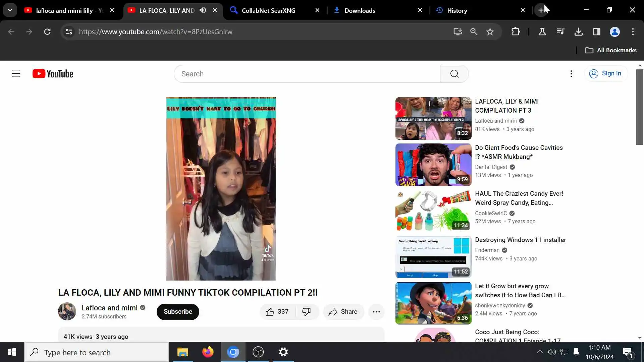Share the video via Share button

coord(343,312)
